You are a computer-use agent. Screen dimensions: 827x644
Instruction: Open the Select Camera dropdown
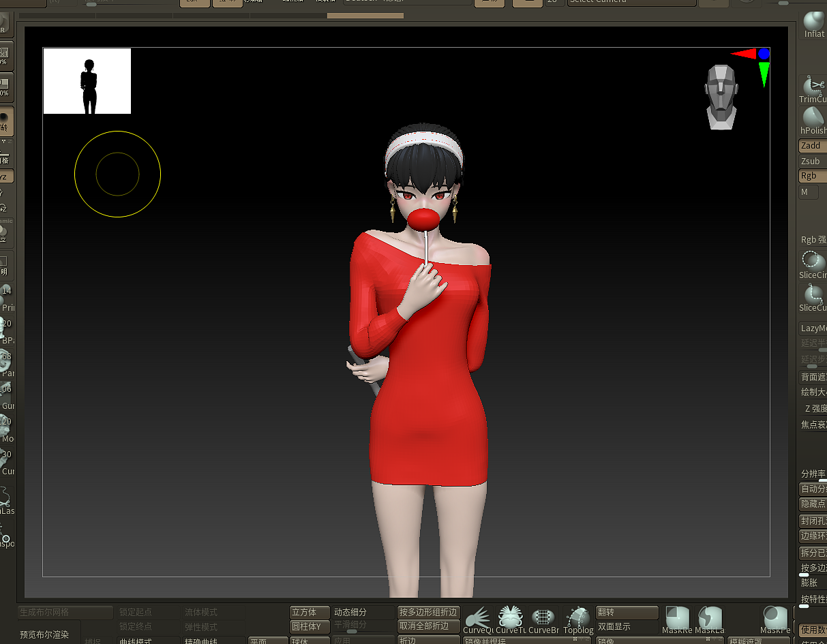631,2
